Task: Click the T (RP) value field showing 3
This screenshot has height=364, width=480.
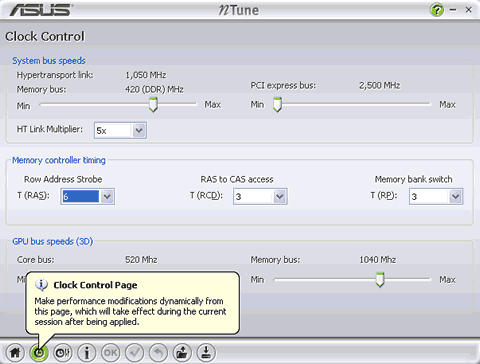Action: (x=430, y=196)
